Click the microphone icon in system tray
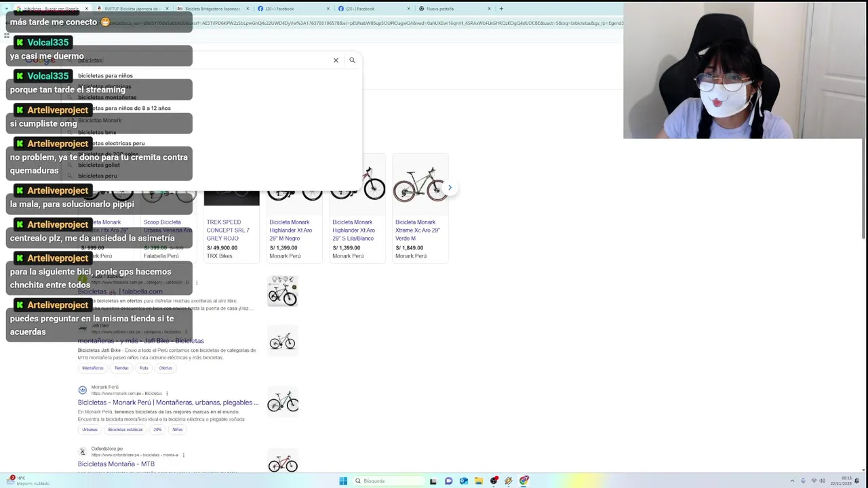The width and height of the screenshot is (868, 488). (803, 481)
